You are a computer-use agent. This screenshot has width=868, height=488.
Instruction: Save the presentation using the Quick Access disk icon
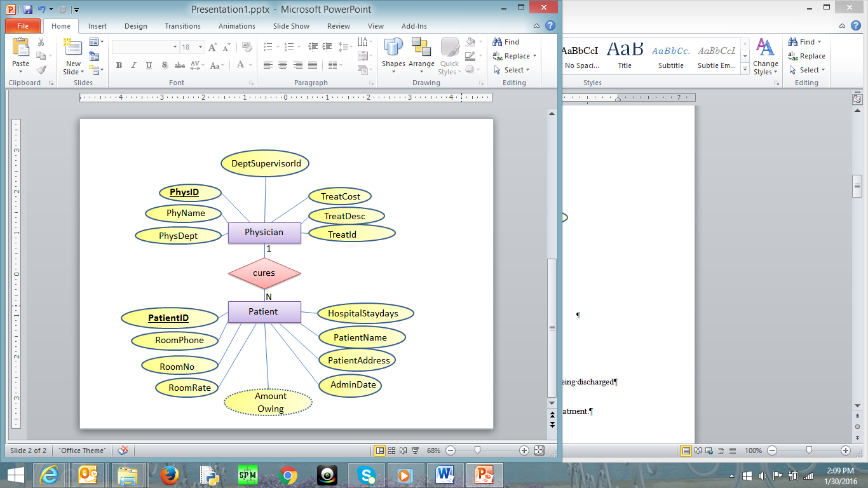tap(28, 10)
